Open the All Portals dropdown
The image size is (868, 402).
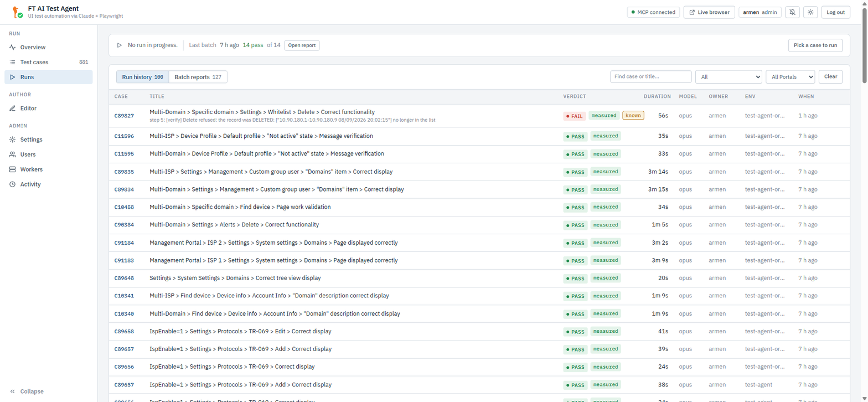[790, 77]
